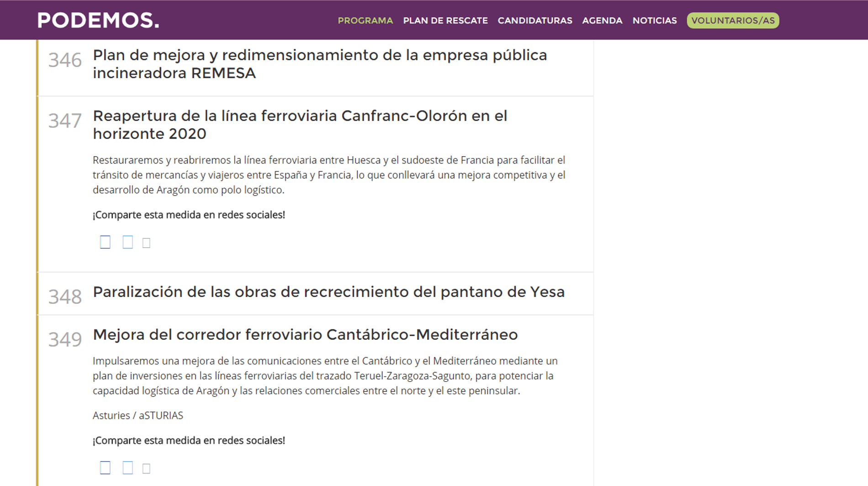The width and height of the screenshot is (868, 486).
Task: Open the Candidaturas section
Action: coord(535,21)
